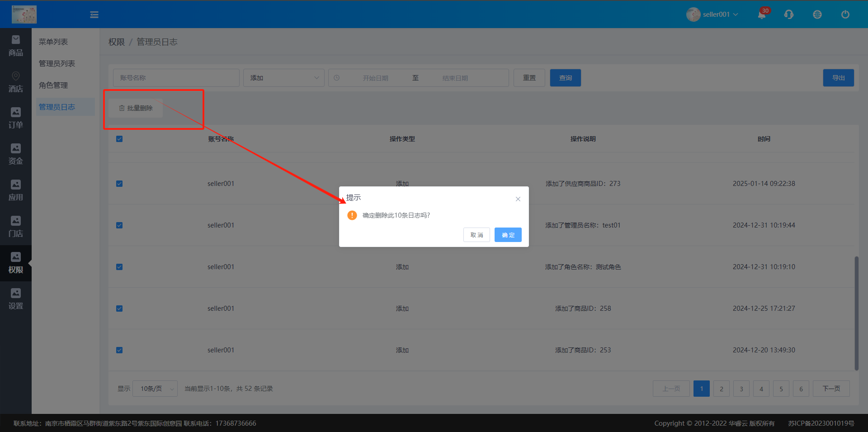This screenshot has height=432, width=868.
Task: Click the power logout icon
Action: (845, 14)
